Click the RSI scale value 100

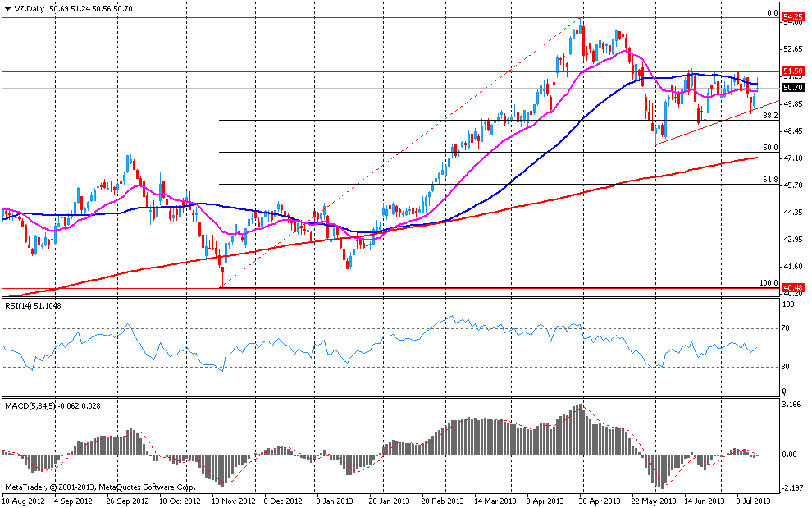788,304
